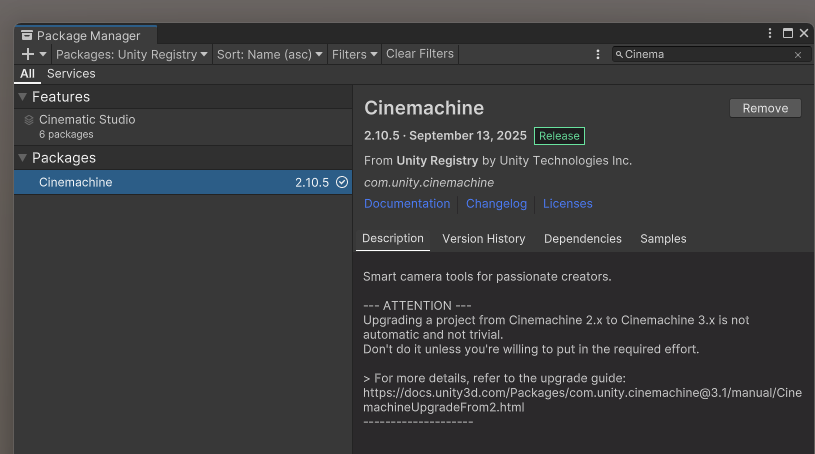
Task: Maximize the Package Manager window
Action: click(x=788, y=33)
